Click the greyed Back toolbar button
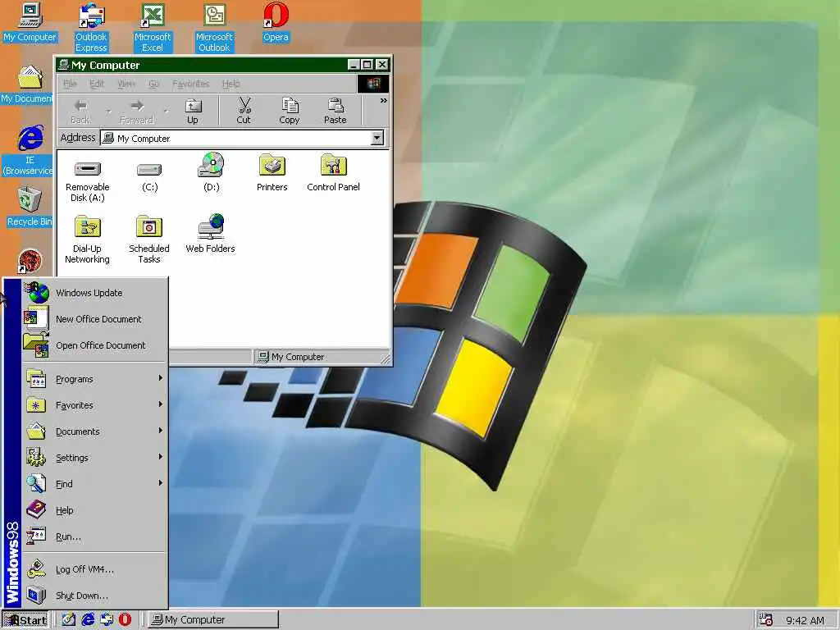 coord(80,111)
